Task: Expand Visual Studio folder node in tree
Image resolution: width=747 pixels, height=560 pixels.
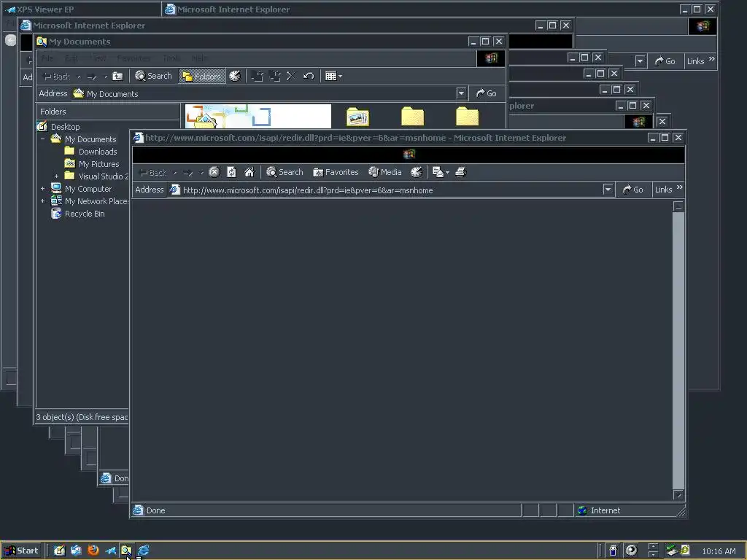Action: (x=57, y=176)
